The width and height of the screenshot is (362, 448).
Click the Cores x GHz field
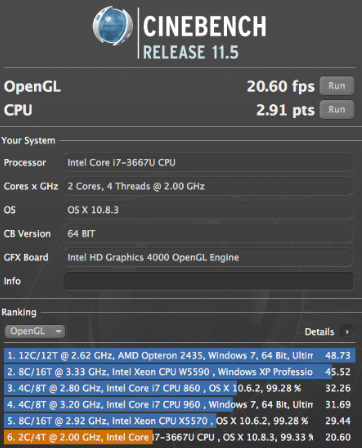208,186
